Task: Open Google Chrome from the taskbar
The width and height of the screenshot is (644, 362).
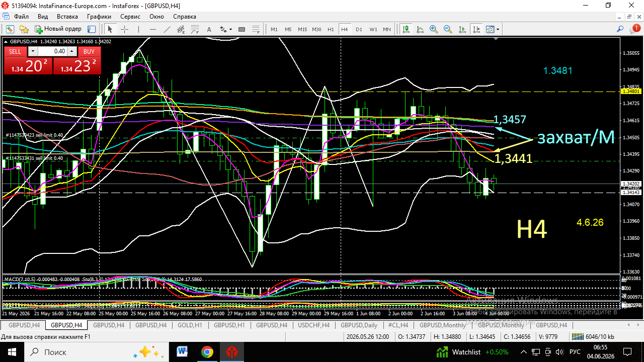Action: point(207,351)
